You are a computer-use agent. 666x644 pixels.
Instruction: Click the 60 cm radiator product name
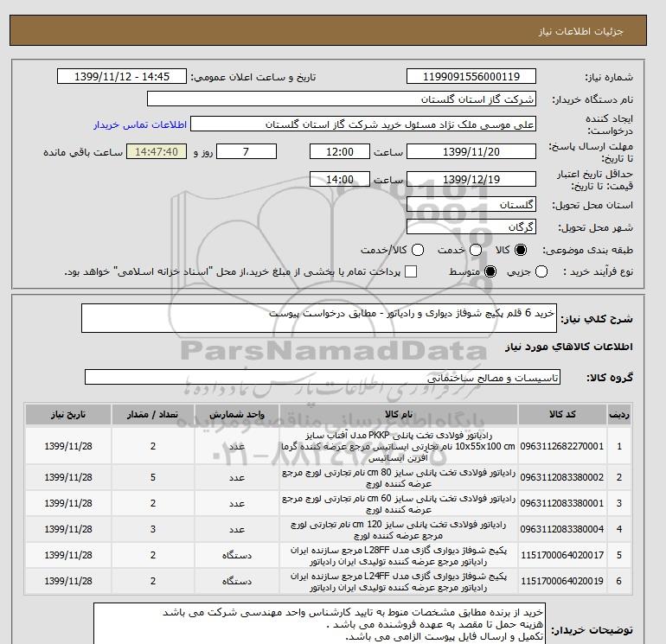coord(399,504)
